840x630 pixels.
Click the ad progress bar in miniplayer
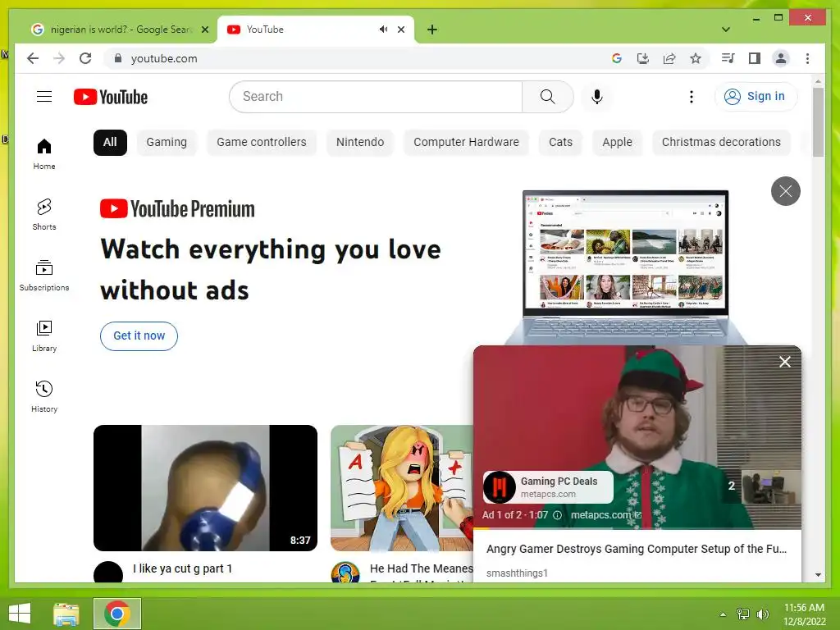(637, 528)
